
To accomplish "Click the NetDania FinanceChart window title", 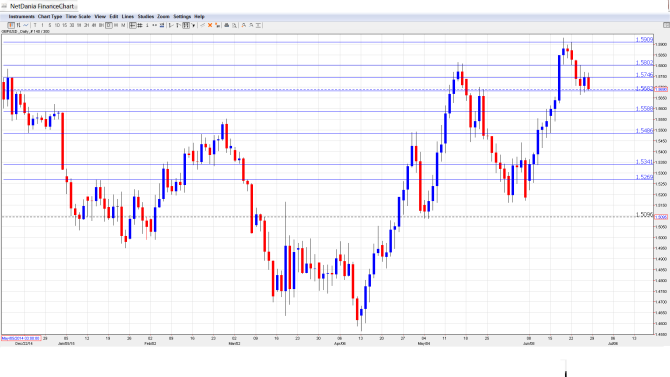I will (42, 6).
